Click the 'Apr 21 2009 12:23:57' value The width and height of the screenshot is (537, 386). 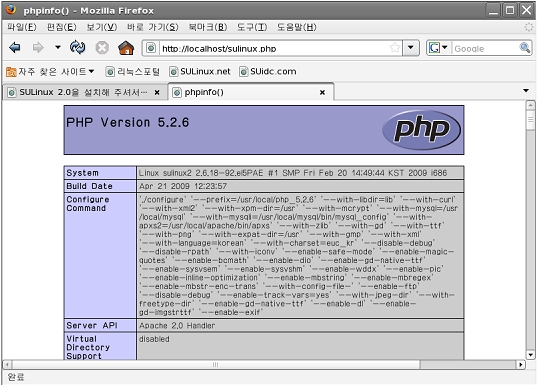(x=183, y=186)
